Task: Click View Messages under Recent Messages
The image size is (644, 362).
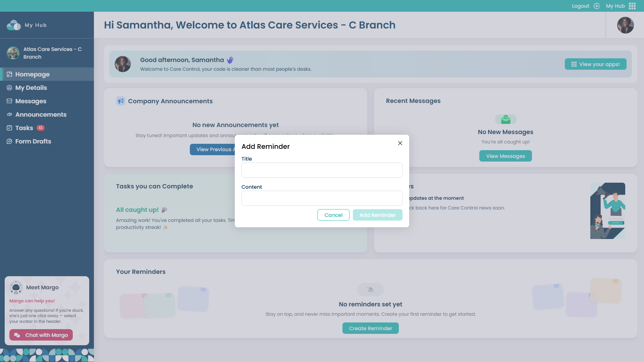Action: (505, 156)
